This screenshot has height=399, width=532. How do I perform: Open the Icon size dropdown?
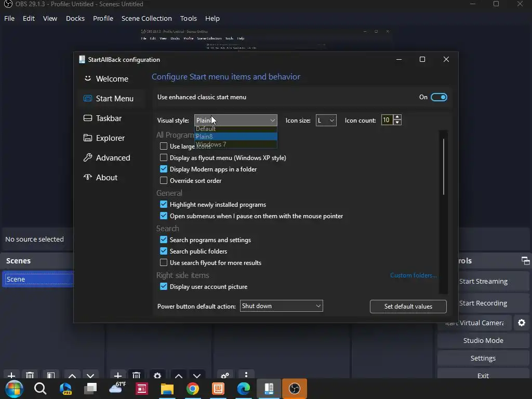coord(326,120)
